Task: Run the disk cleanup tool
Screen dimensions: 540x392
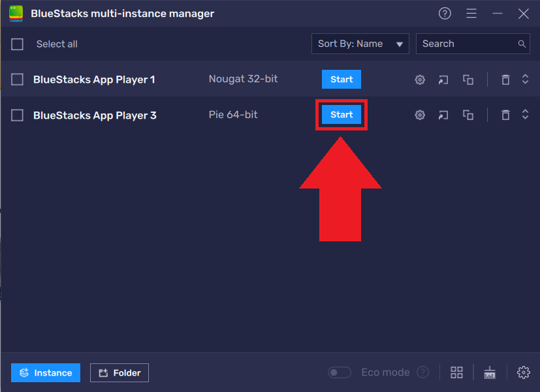Action: point(490,372)
